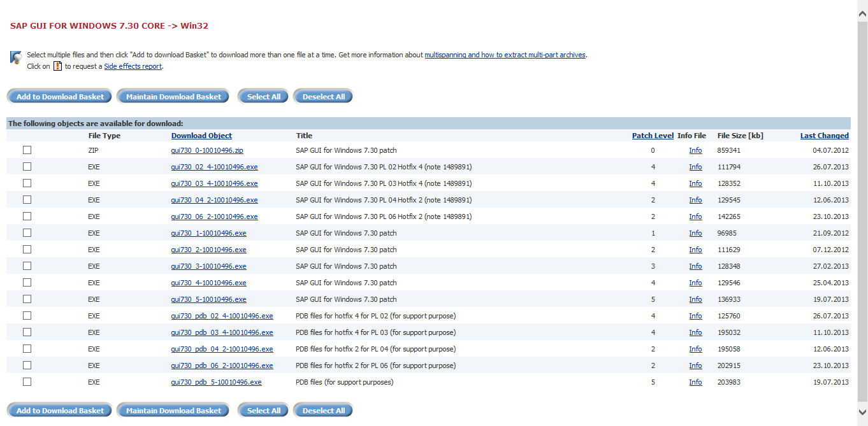
Task: Download gui730_02_4-10010496.exe file link
Action: [x=215, y=167]
